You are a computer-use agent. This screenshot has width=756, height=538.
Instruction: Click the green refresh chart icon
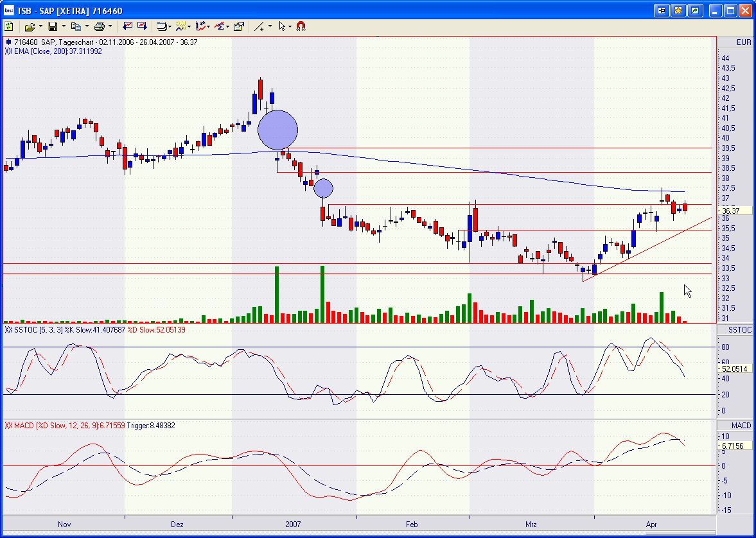(9, 26)
